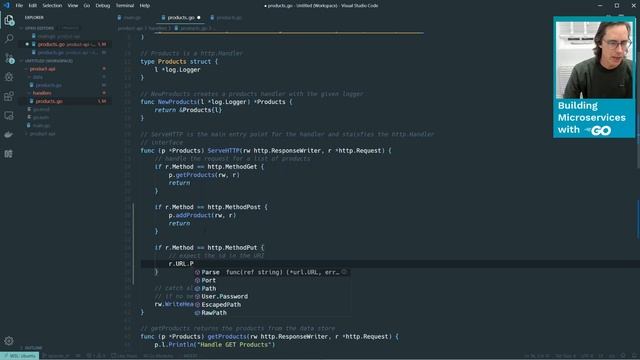
Task: Click the Explorer panel title
Action: (34, 18)
